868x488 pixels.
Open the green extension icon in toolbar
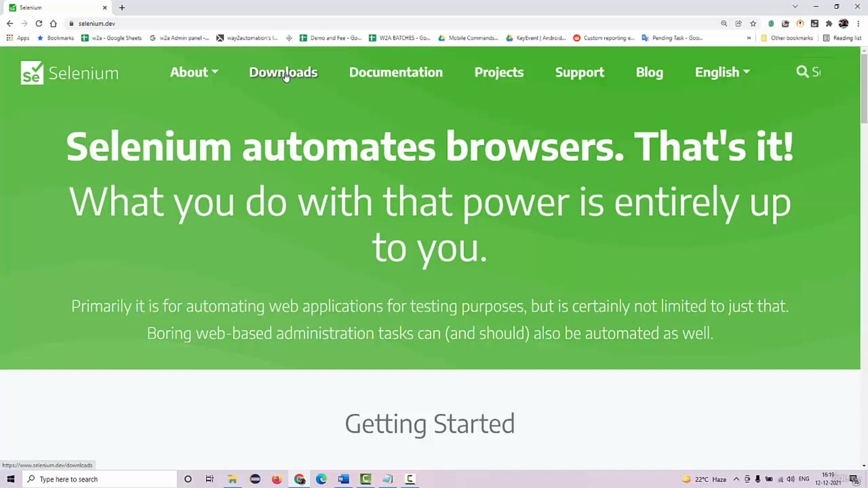tap(771, 23)
